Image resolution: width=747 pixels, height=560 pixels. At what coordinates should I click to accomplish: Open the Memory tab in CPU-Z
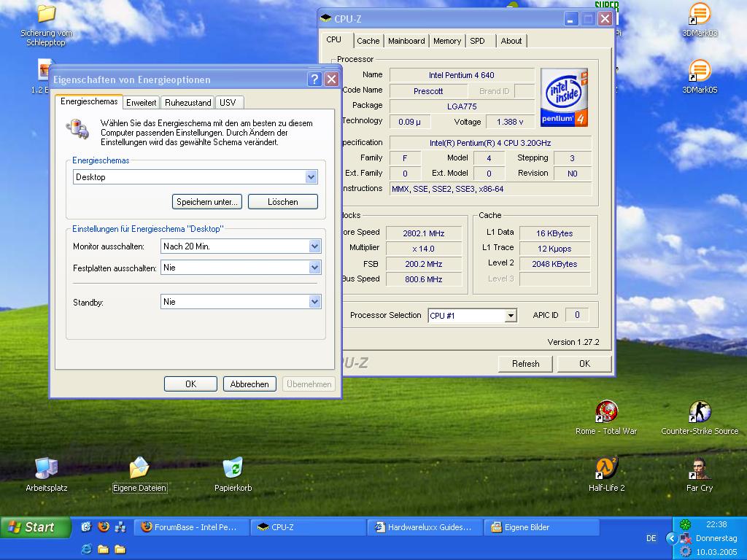pos(447,41)
